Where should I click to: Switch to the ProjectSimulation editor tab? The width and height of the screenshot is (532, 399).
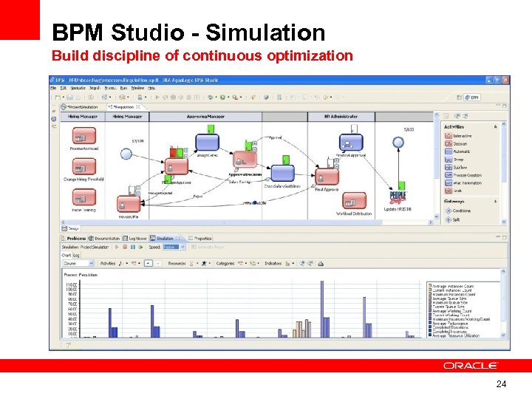click(80, 107)
